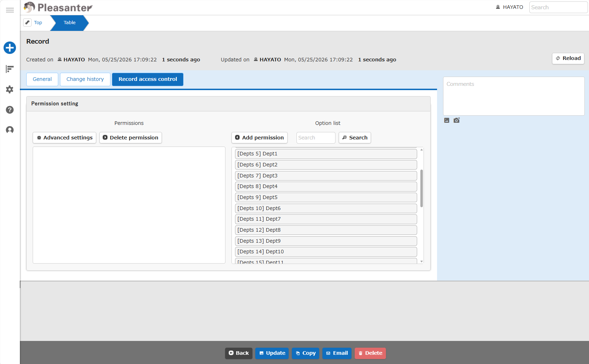This screenshot has height=364, width=589.
Task: Focus the top-right global search box
Action: [x=558, y=7]
